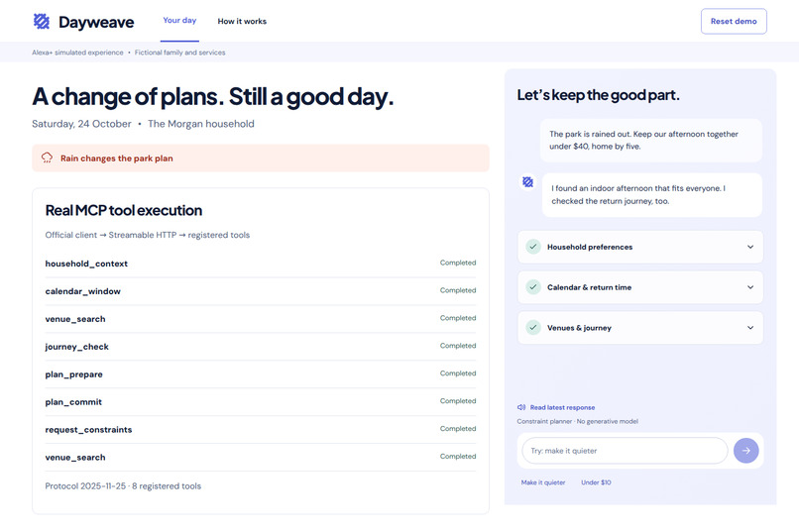Select the plan_commit tool row

pos(261,401)
